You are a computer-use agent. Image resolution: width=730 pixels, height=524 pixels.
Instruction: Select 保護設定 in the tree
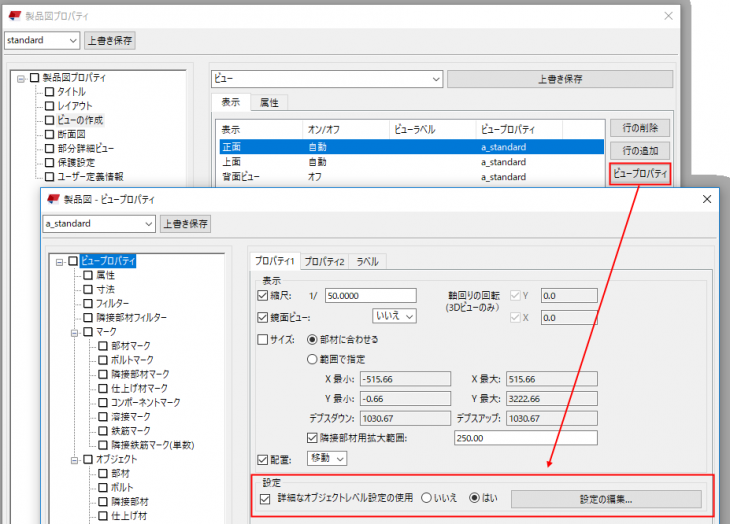click(x=76, y=162)
